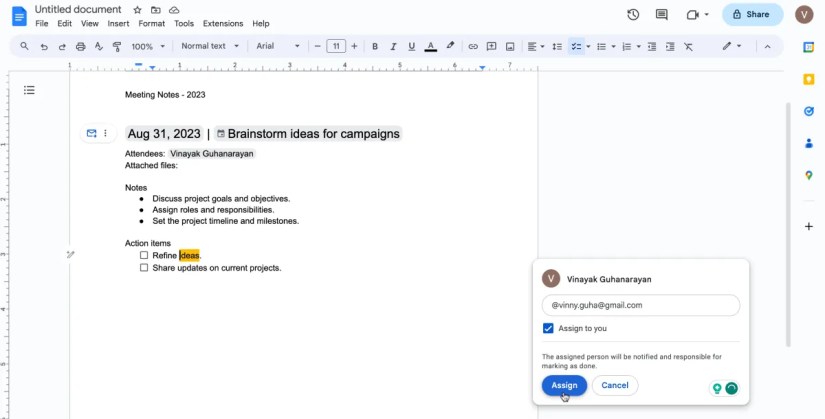Image resolution: width=825 pixels, height=419 pixels.
Task: Open the highlight color picker
Action: (x=450, y=46)
